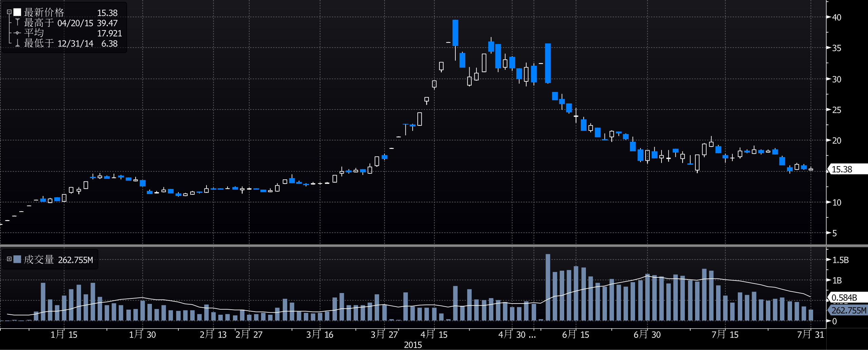Select the 39.47 high value
This screenshot has width=868, height=350.
click(x=107, y=23)
